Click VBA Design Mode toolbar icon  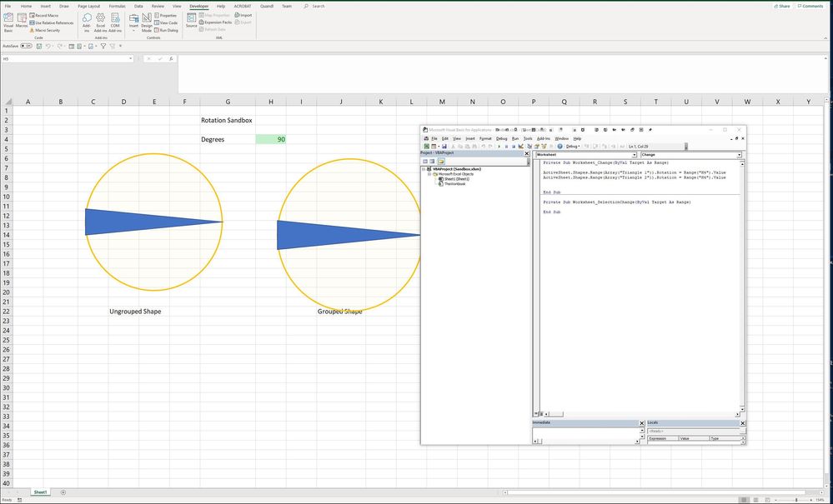point(520,147)
